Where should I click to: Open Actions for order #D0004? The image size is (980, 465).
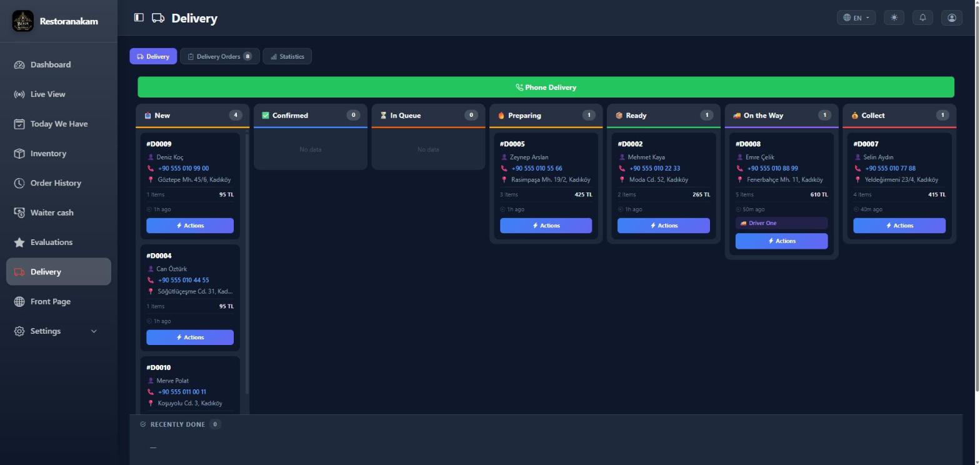(x=190, y=337)
